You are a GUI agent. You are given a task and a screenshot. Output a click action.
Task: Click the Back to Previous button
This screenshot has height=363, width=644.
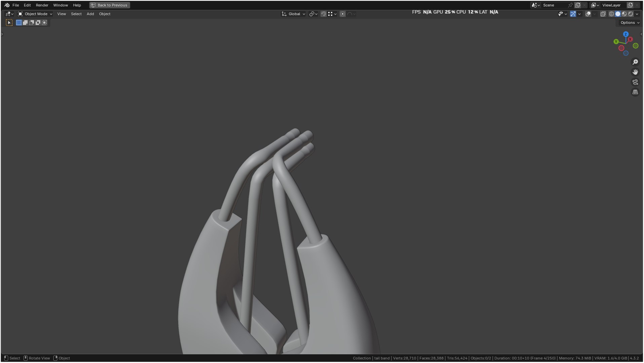click(x=110, y=5)
